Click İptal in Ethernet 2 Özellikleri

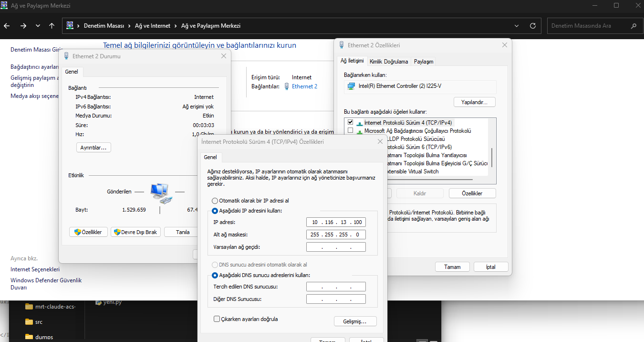(491, 267)
